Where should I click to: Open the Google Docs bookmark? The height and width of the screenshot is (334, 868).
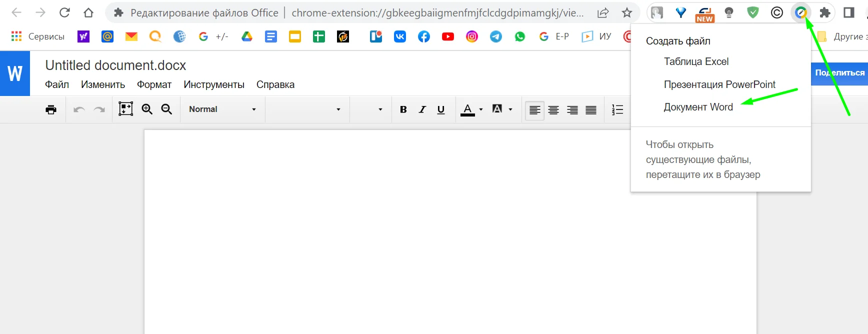click(x=271, y=36)
